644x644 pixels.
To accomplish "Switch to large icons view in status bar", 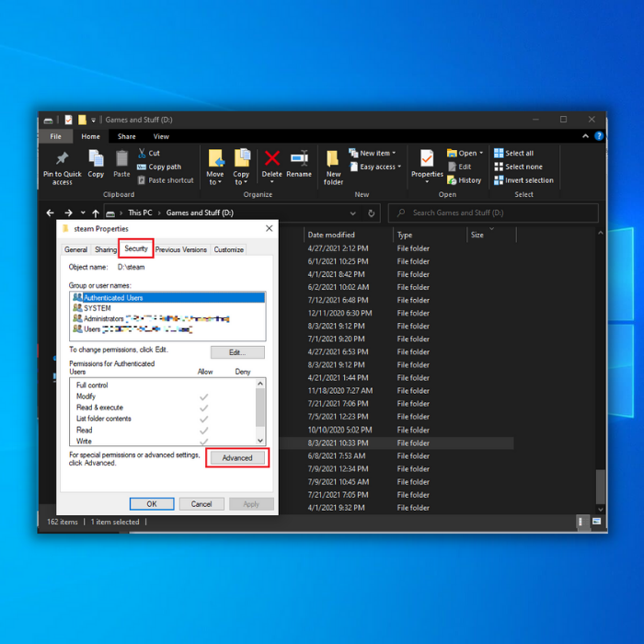I will coord(596,522).
